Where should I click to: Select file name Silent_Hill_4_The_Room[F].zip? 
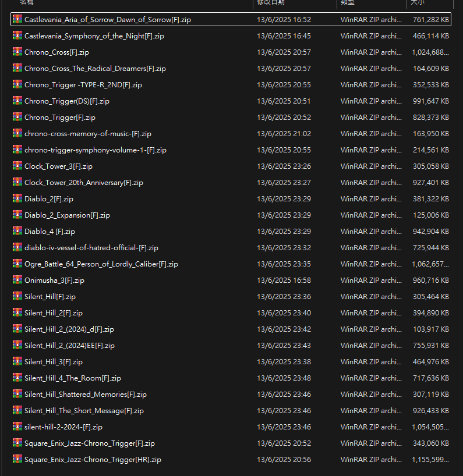click(73, 378)
